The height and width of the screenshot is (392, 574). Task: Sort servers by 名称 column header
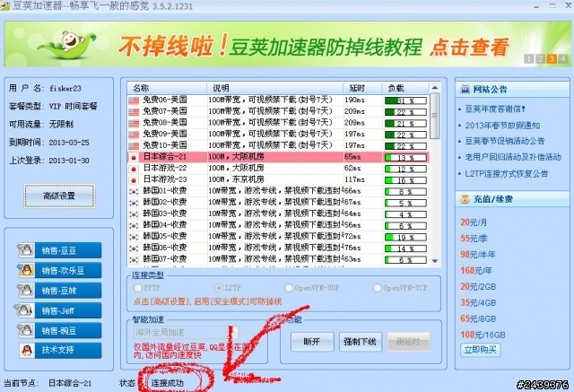point(167,88)
